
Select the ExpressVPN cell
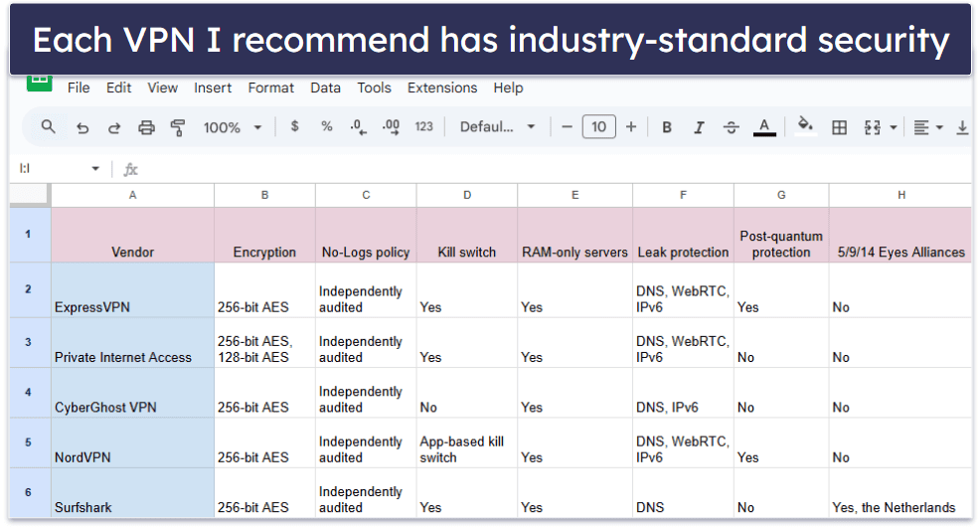tap(132, 290)
